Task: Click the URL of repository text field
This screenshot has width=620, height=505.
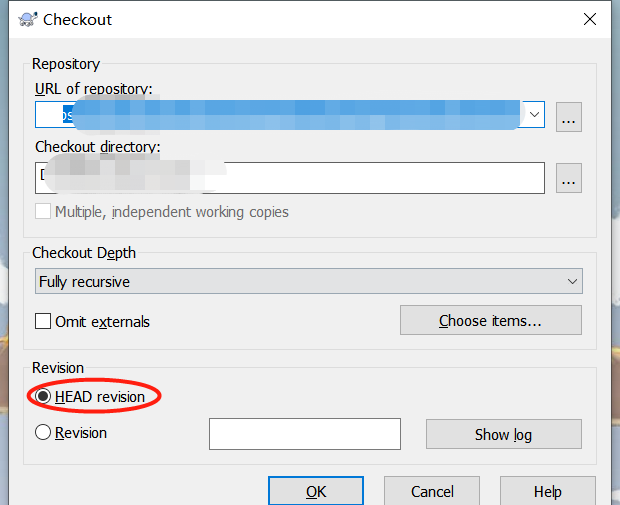Action: tap(280, 115)
